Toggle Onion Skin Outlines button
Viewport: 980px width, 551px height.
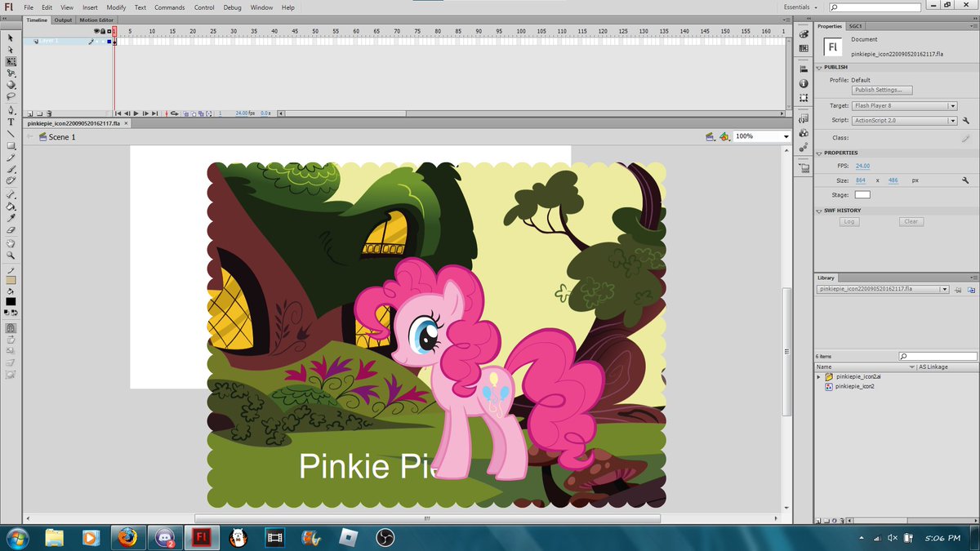[194, 113]
